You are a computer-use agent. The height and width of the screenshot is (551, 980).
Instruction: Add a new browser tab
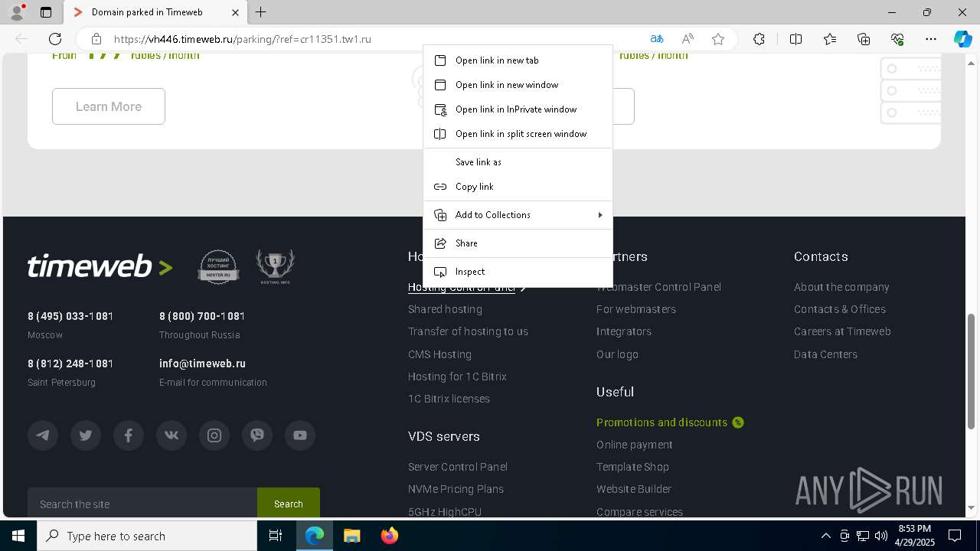[x=261, y=12]
